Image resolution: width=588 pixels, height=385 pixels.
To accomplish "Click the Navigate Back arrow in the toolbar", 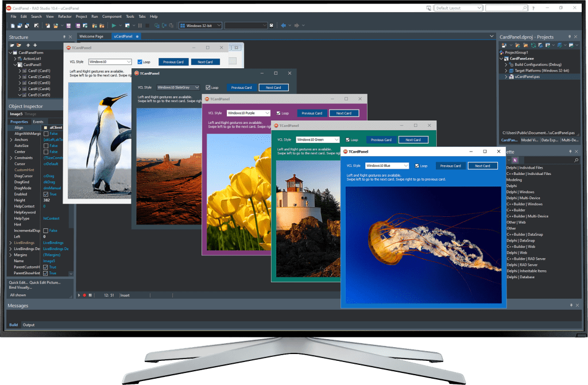I will (284, 25).
